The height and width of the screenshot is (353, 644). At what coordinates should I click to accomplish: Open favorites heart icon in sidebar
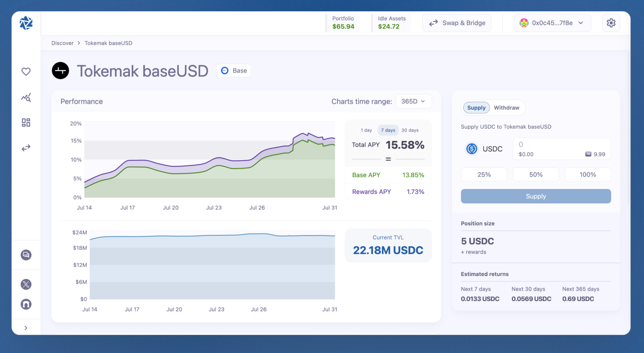click(x=26, y=71)
